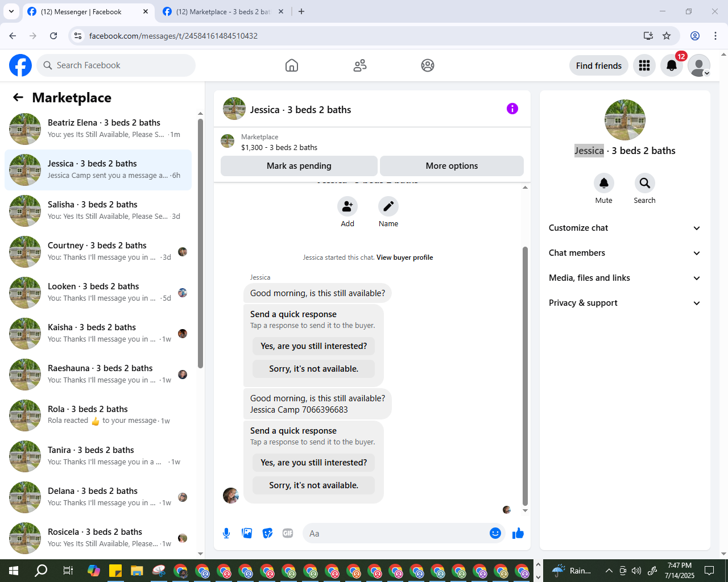Open the Windows notification center icon
The width and height of the screenshot is (728, 582).
click(x=709, y=571)
